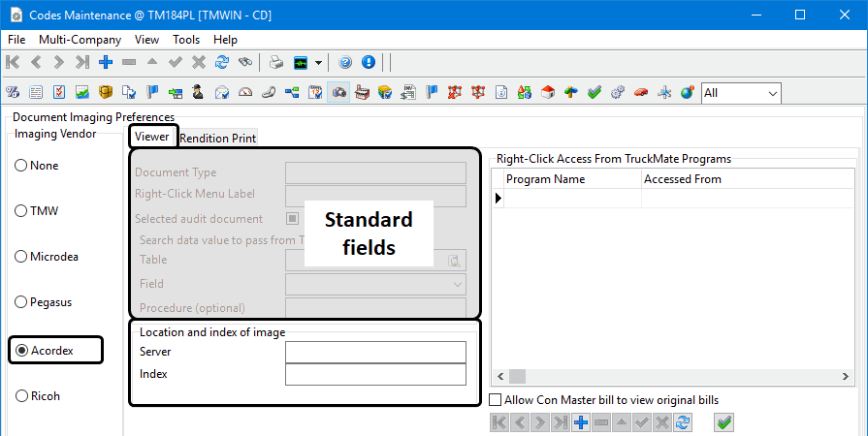The image size is (868, 436).
Task: Click the camera imaging icon
Action: (338, 92)
